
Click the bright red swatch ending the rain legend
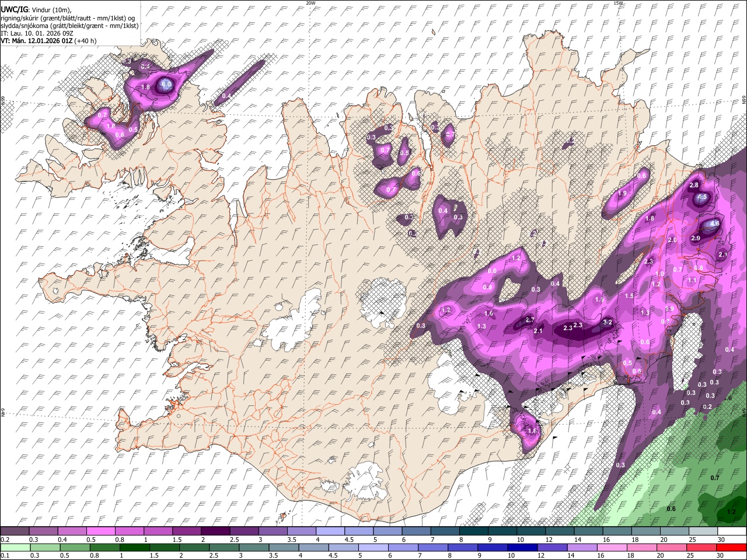tap(731, 547)
